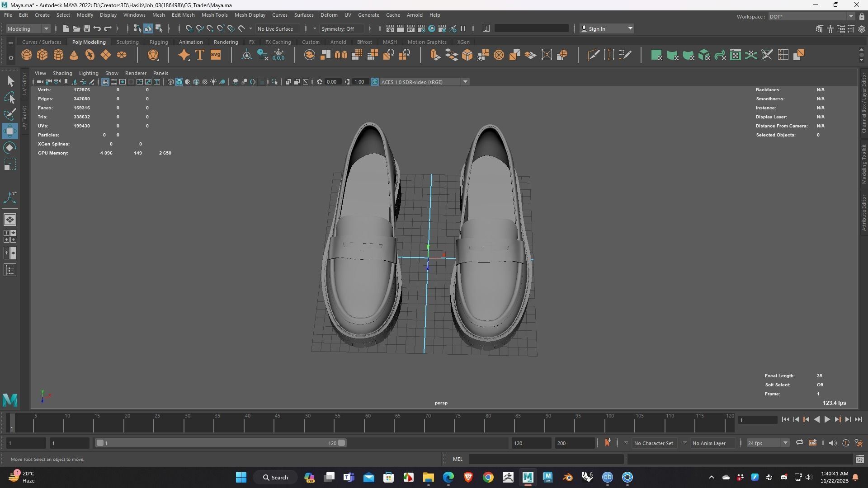Activate the Move tool in toolbox
Image resolution: width=868 pixels, height=488 pixels.
tap(10, 131)
